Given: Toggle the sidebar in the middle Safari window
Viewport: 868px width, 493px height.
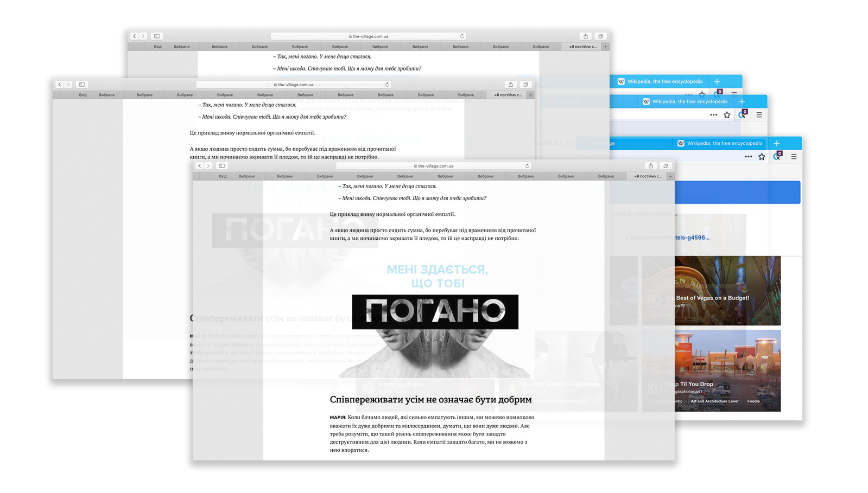Looking at the screenshot, I should pos(82,85).
